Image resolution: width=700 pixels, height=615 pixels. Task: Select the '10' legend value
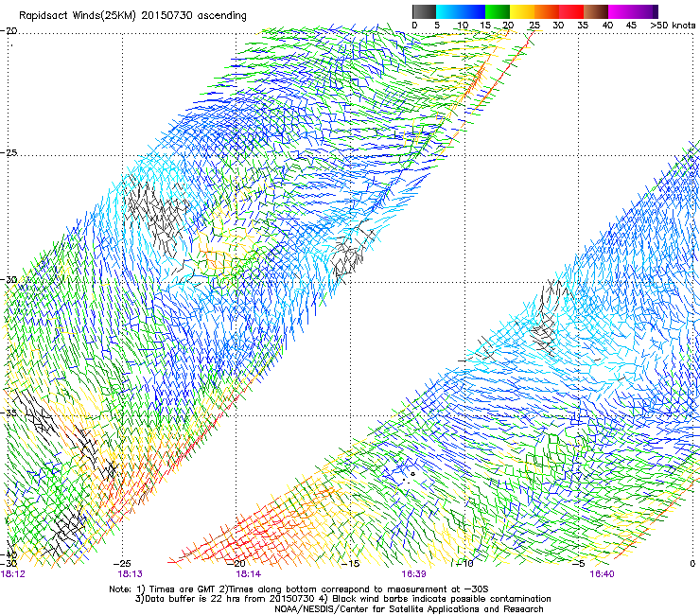(462, 25)
